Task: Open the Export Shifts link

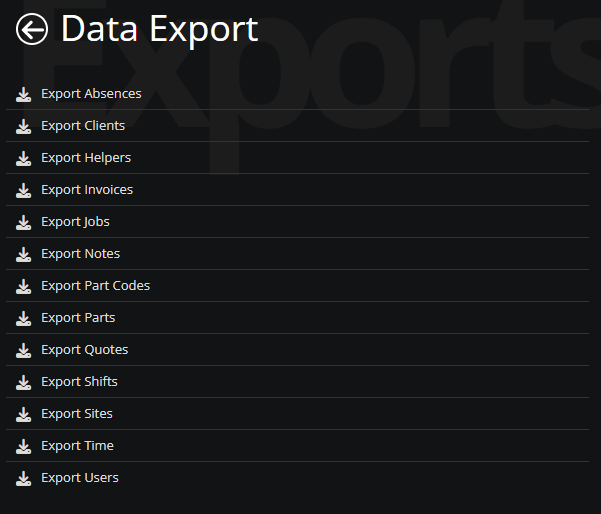Action: (x=79, y=382)
